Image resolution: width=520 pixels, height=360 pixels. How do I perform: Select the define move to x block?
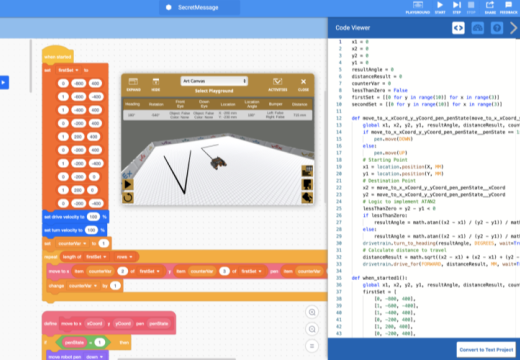(x=109, y=323)
